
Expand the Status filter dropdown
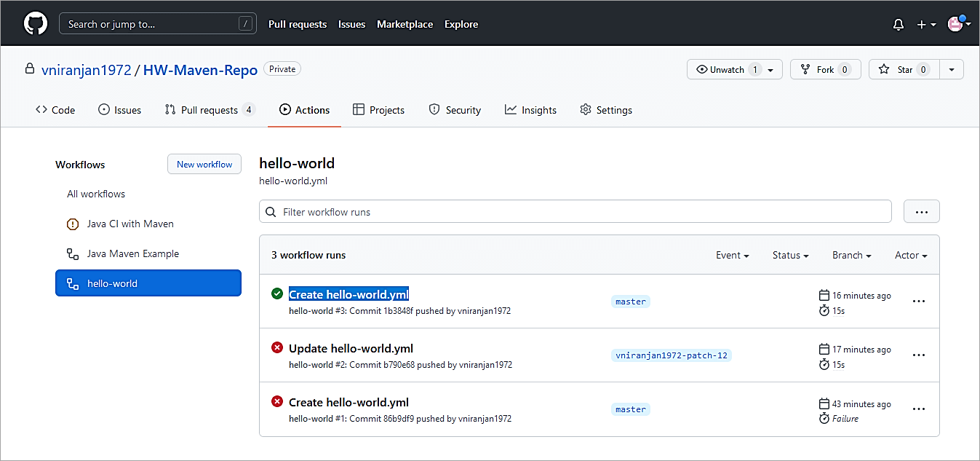point(790,256)
